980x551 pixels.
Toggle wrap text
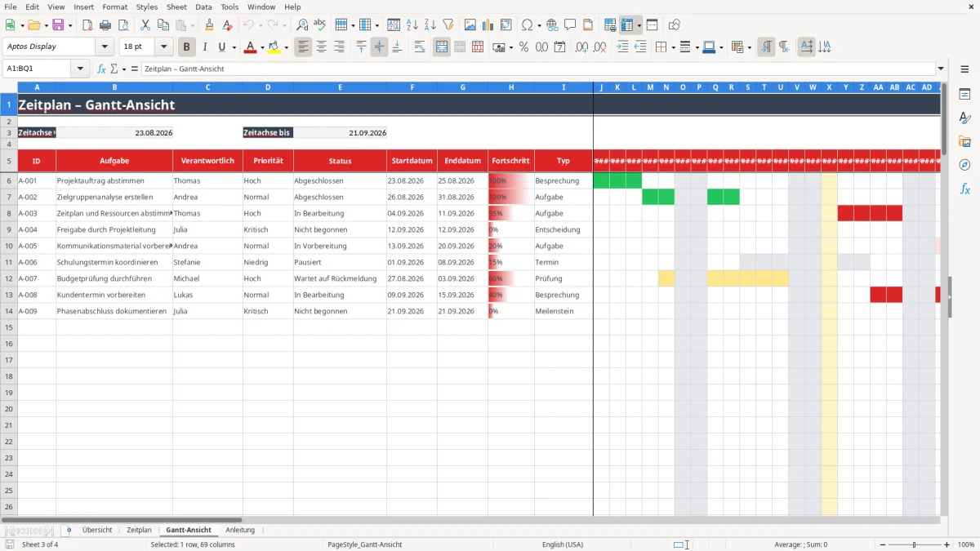pos(420,47)
